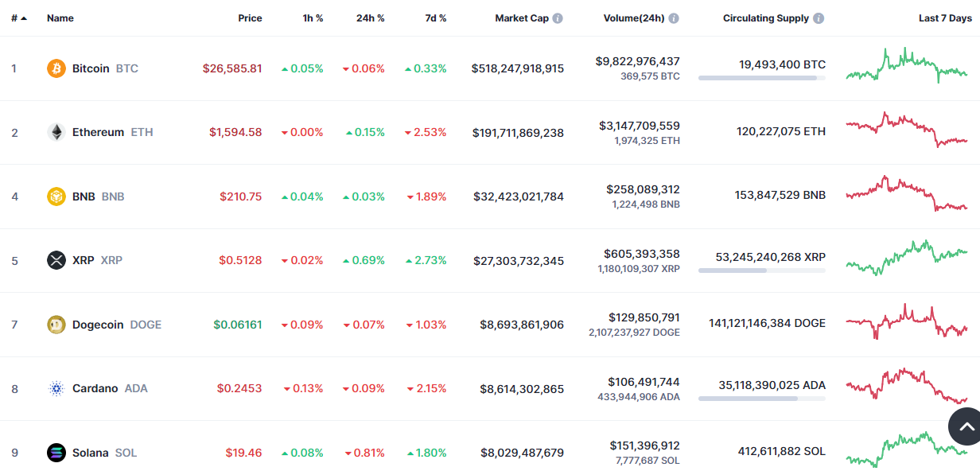980x471 pixels.
Task: Sort by Volume(24h) column header
Action: point(634,18)
